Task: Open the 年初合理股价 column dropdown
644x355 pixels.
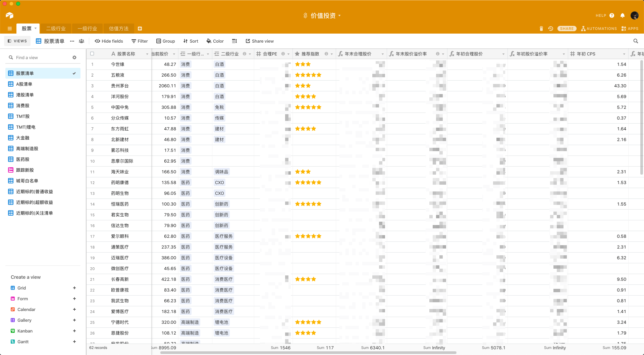Action: click(x=503, y=54)
